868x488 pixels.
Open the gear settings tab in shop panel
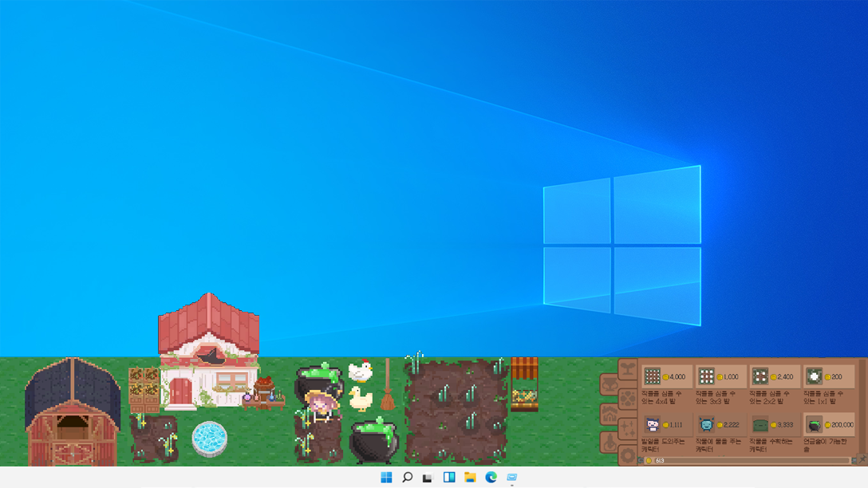pos(628,456)
